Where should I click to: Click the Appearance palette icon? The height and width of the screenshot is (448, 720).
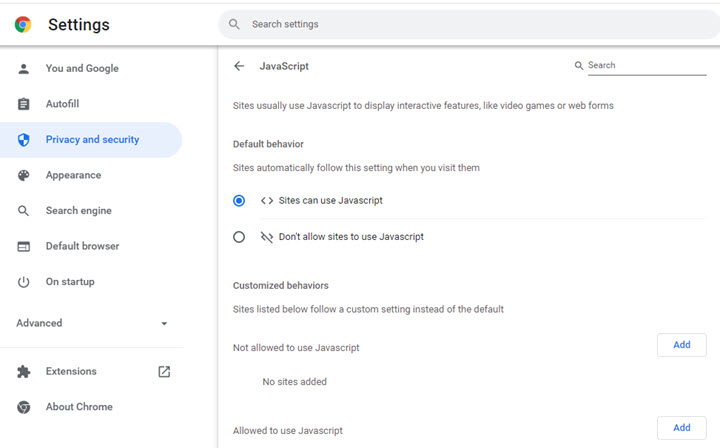click(24, 175)
